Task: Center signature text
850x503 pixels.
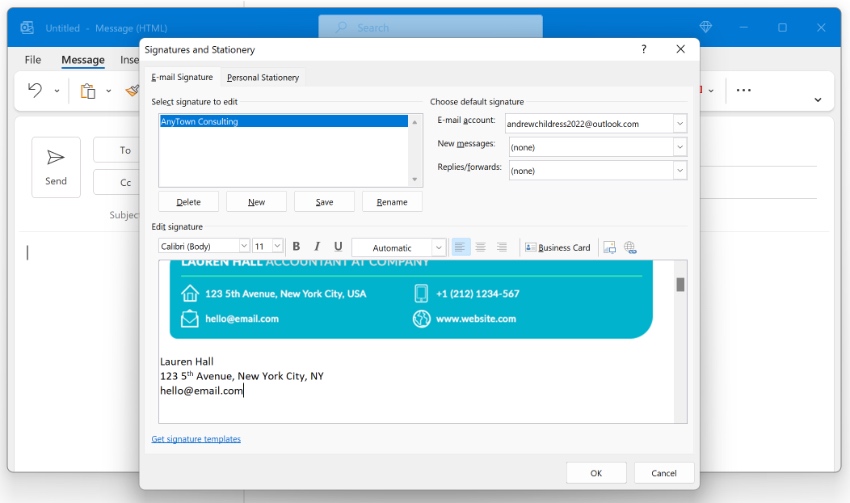Action: tap(480, 247)
